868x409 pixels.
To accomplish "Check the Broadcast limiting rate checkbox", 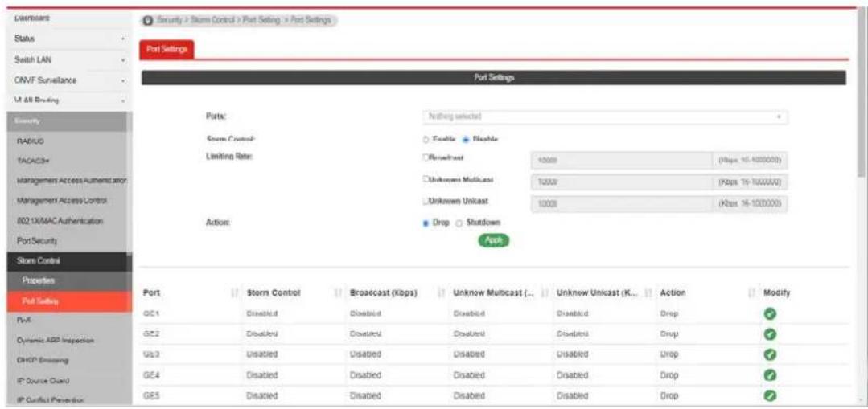I will coord(426,158).
